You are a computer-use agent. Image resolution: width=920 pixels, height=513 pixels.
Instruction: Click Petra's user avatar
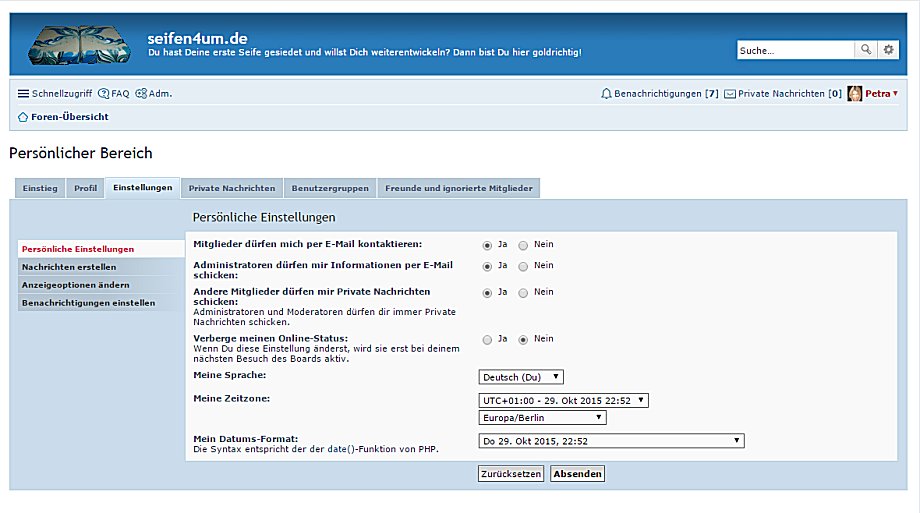[855, 94]
